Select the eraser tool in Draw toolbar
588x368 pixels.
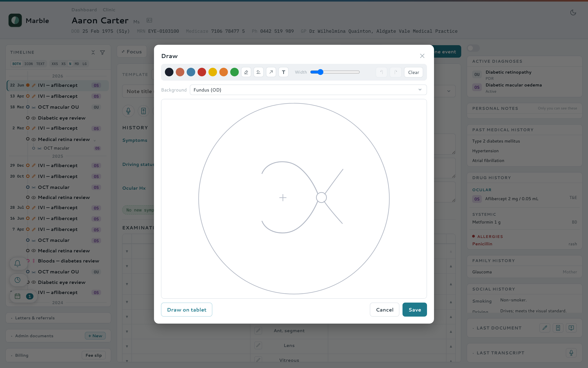[259, 72]
